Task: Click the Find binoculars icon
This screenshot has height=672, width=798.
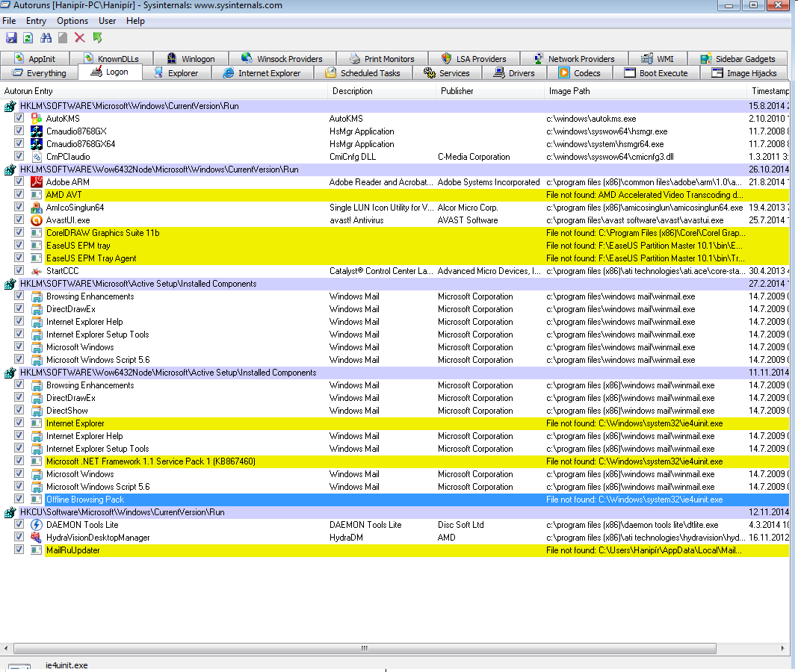Action: 46,37
